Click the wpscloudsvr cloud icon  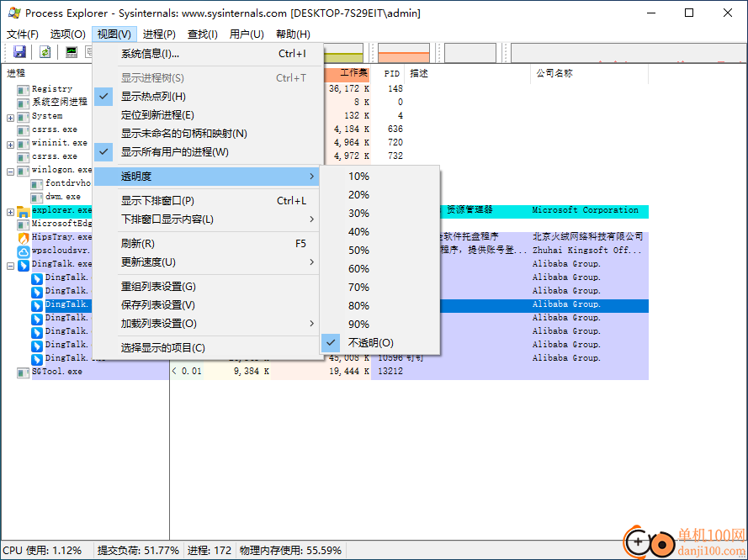(x=23, y=251)
